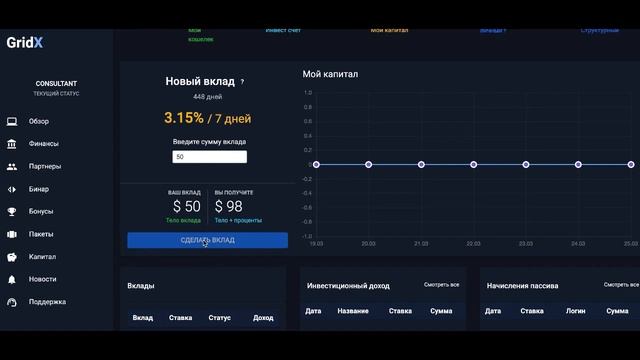Click the Обзор laptop icon
The height and width of the screenshot is (360, 640).
pos(12,121)
